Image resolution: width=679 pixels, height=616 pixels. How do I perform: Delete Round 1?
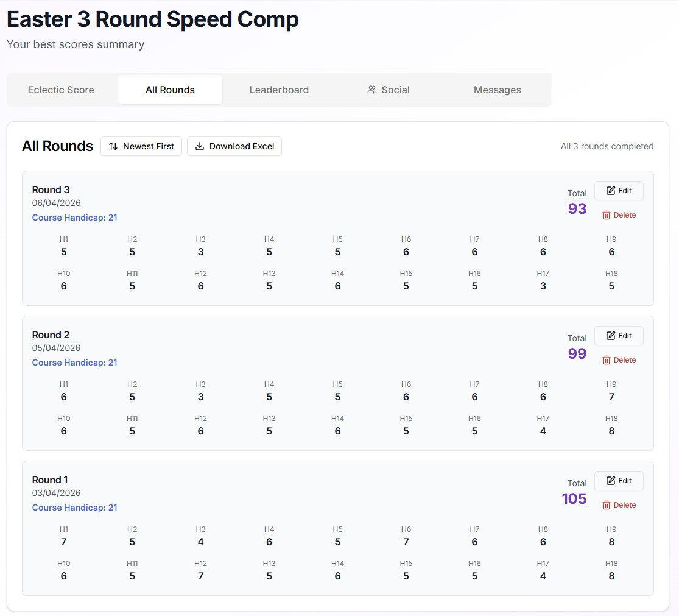tap(619, 505)
